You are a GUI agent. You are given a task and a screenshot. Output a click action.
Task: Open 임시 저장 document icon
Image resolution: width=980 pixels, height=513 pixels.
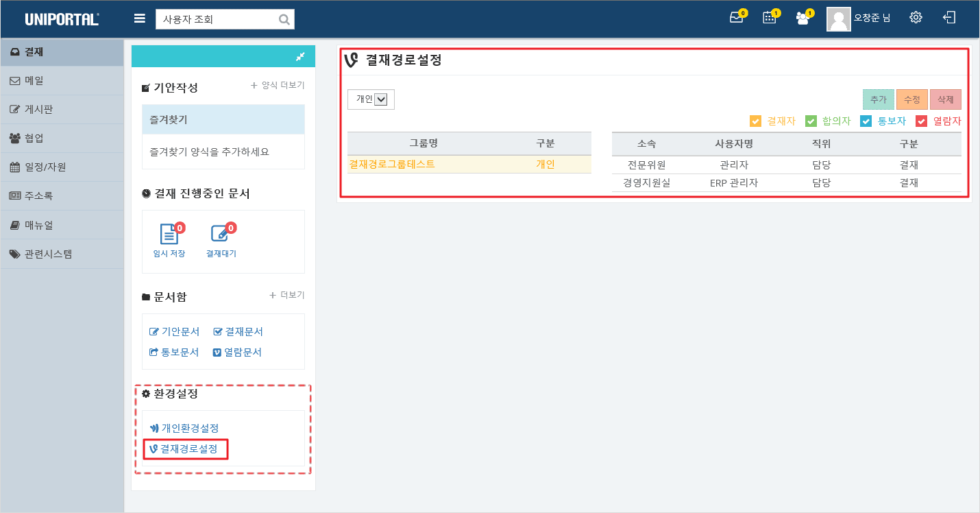(x=169, y=235)
